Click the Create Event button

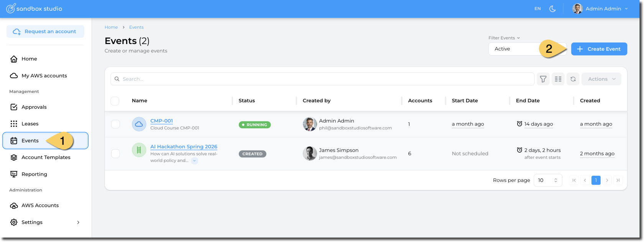[x=599, y=49]
